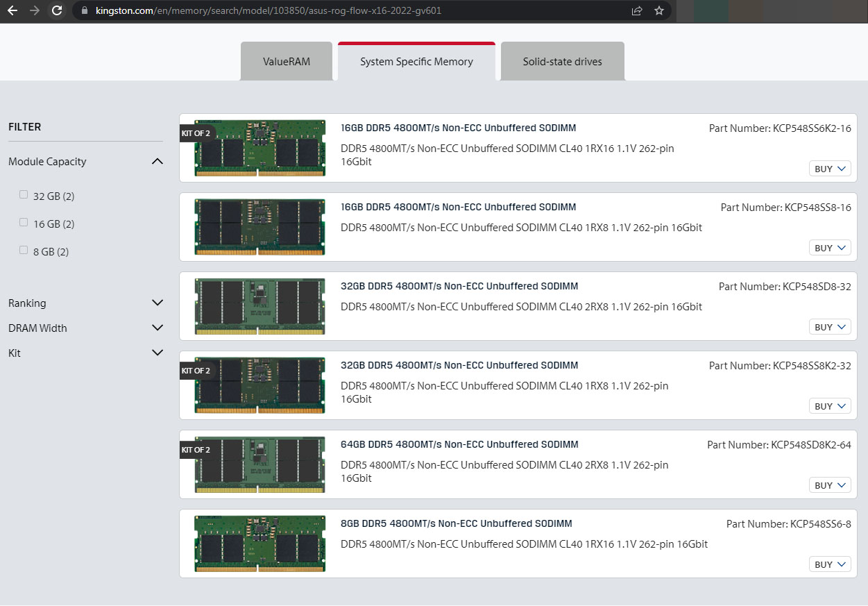The width and height of the screenshot is (868, 606).
Task: Click the kingston.com URL in address bar
Action: pos(269,10)
